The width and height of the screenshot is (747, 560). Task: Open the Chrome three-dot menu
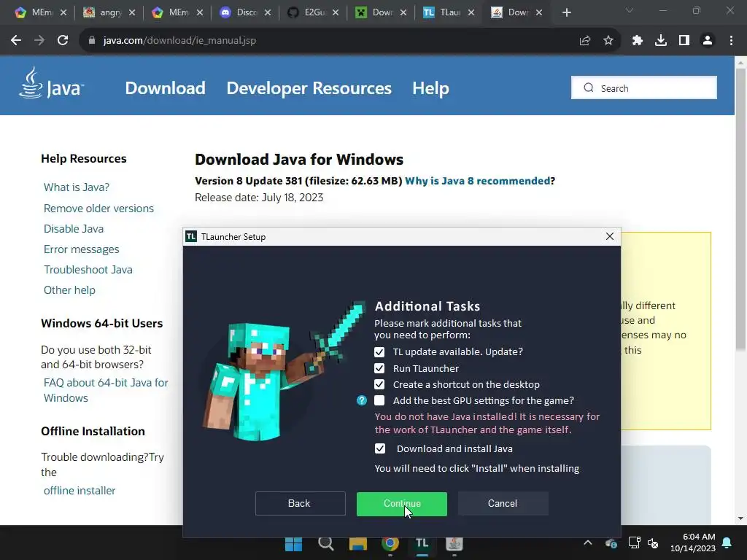731,41
